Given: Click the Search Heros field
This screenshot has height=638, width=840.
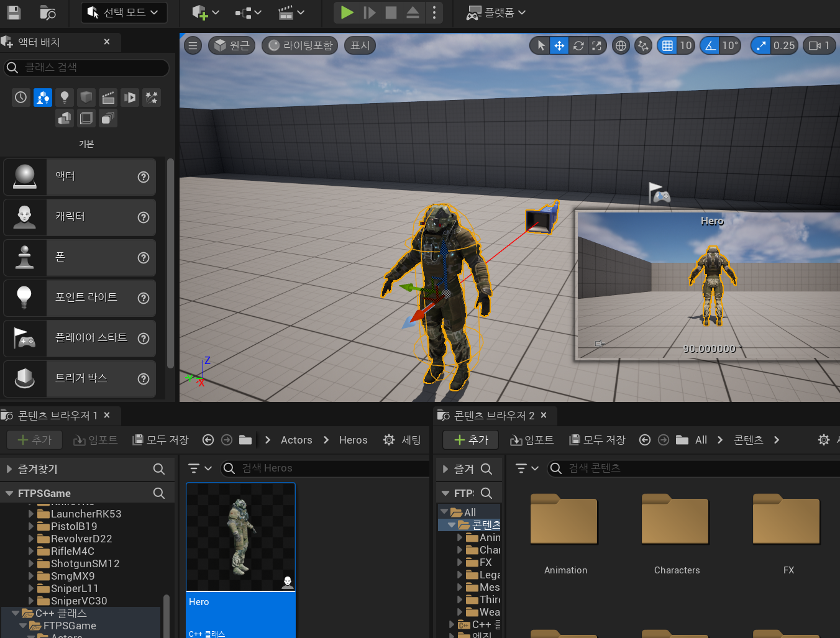Looking at the screenshot, I should click(324, 468).
